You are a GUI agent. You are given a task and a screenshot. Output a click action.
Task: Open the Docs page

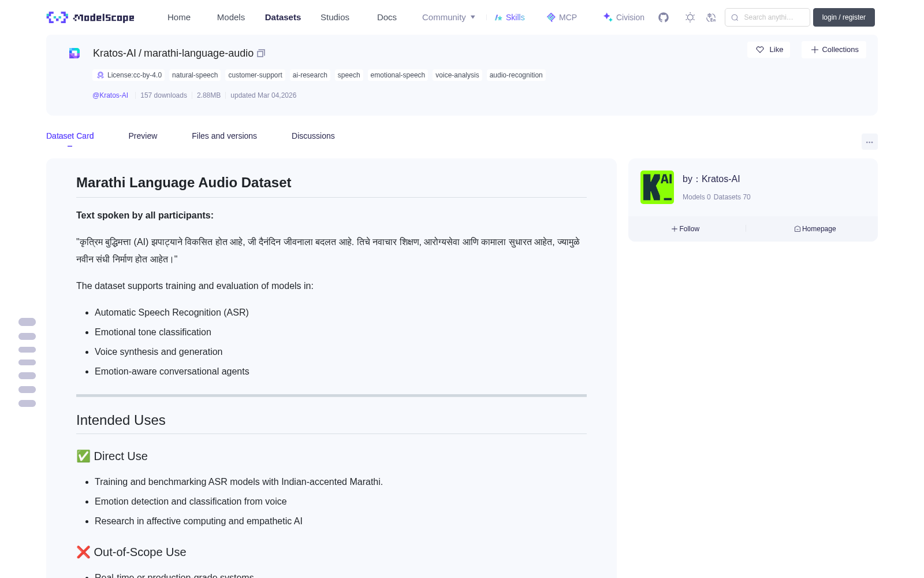(387, 17)
